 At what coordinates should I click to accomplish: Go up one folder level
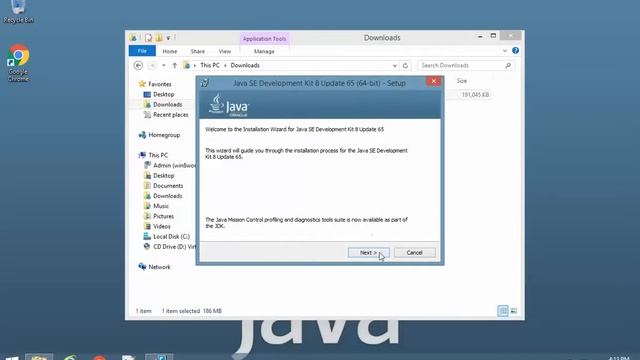click(174, 65)
